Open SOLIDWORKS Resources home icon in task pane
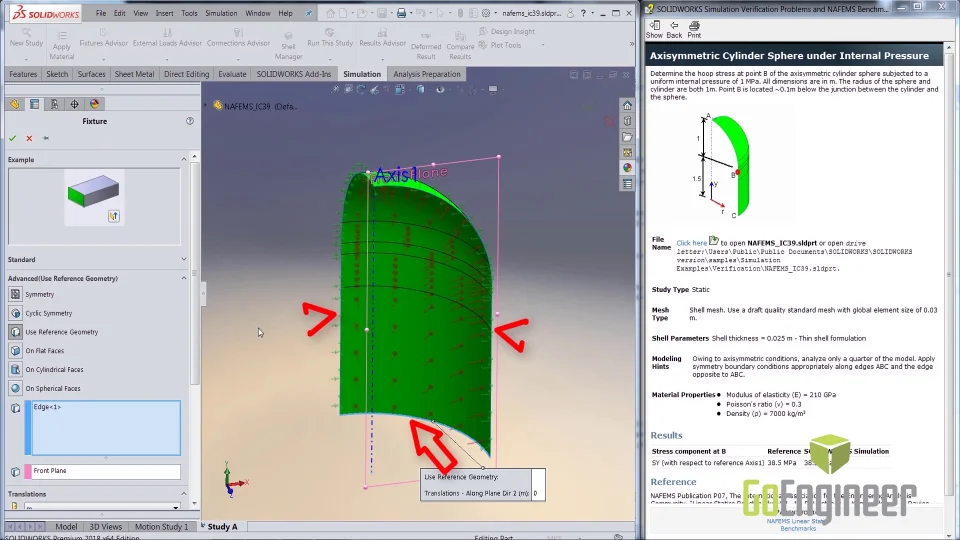960x540 pixels. [x=627, y=105]
